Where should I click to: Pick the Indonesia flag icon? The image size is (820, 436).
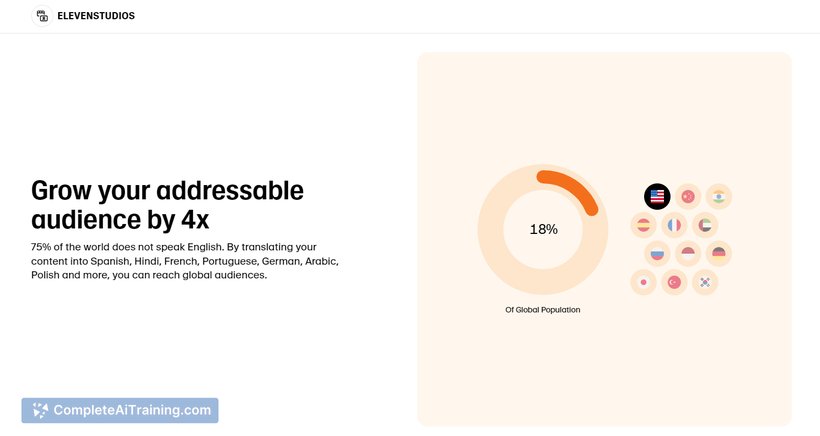[x=688, y=254]
